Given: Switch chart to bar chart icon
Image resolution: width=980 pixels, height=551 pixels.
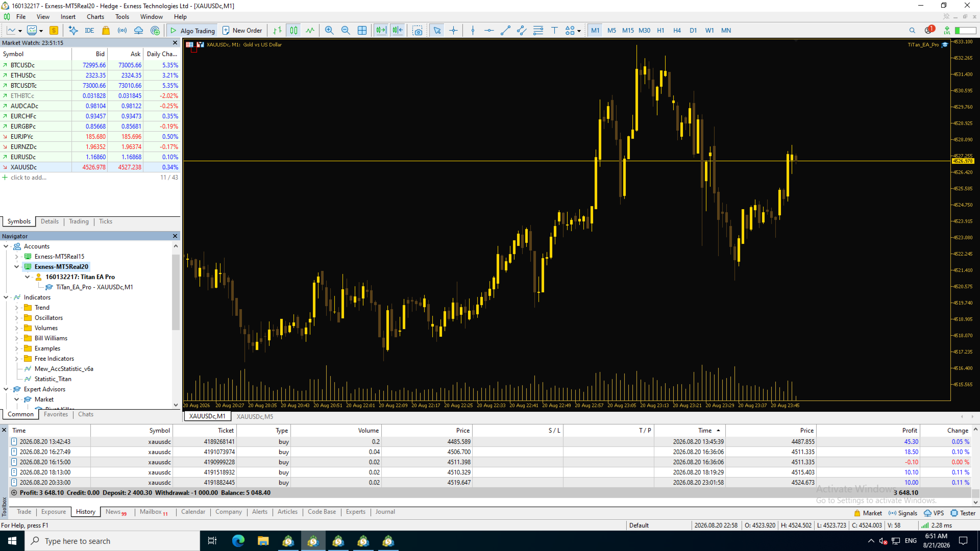Looking at the screenshot, I should tap(277, 31).
